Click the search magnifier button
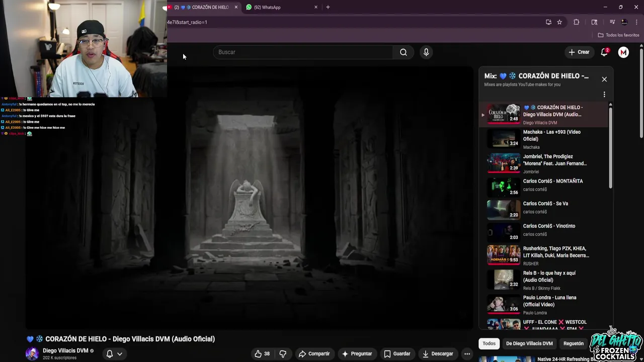This screenshot has height=362, width=644. pos(403,52)
